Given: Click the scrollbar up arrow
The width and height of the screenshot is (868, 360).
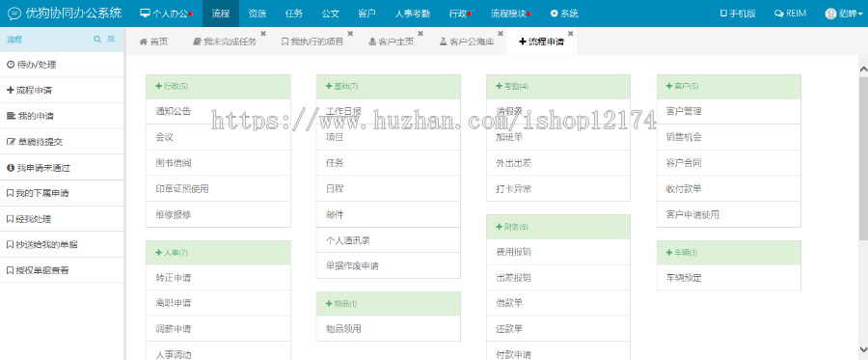Looking at the screenshot, I should (863, 69).
